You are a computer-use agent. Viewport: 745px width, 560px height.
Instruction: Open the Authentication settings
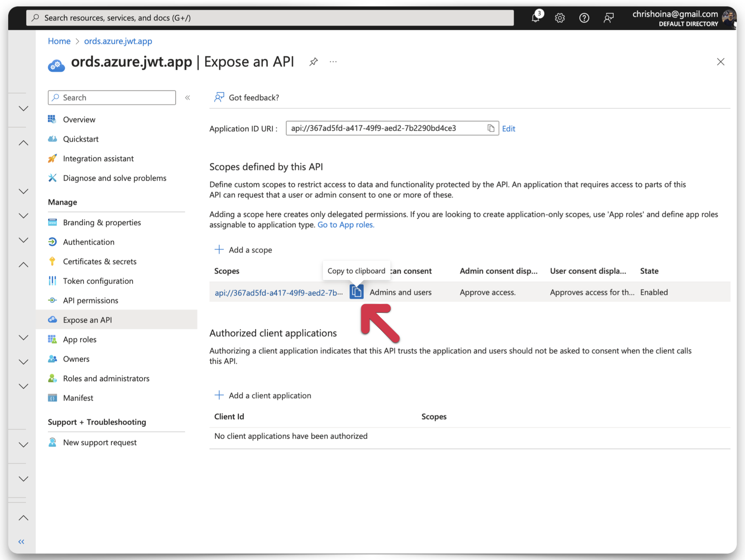pyautogui.click(x=88, y=242)
